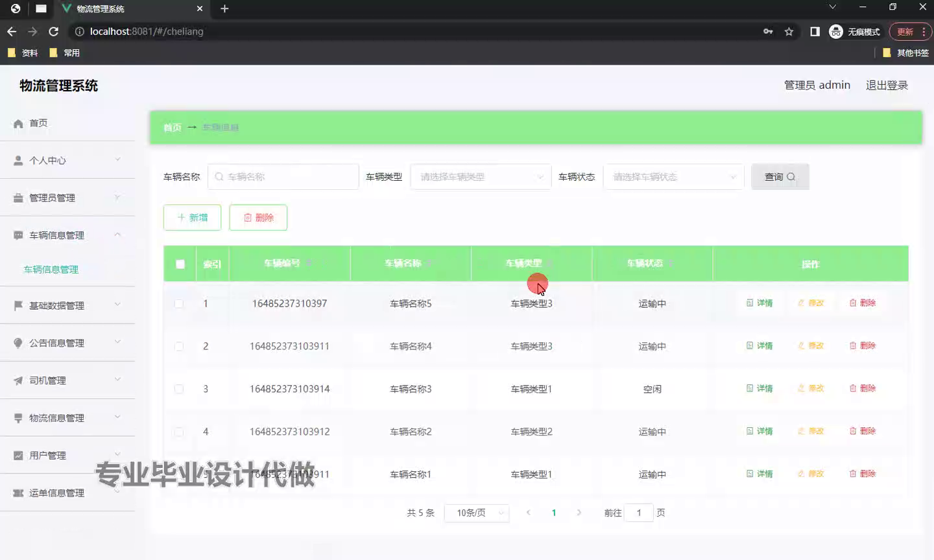This screenshot has width=934, height=560.
Task: Sort by the 车辆编号 column header
Action: click(289, 263)
